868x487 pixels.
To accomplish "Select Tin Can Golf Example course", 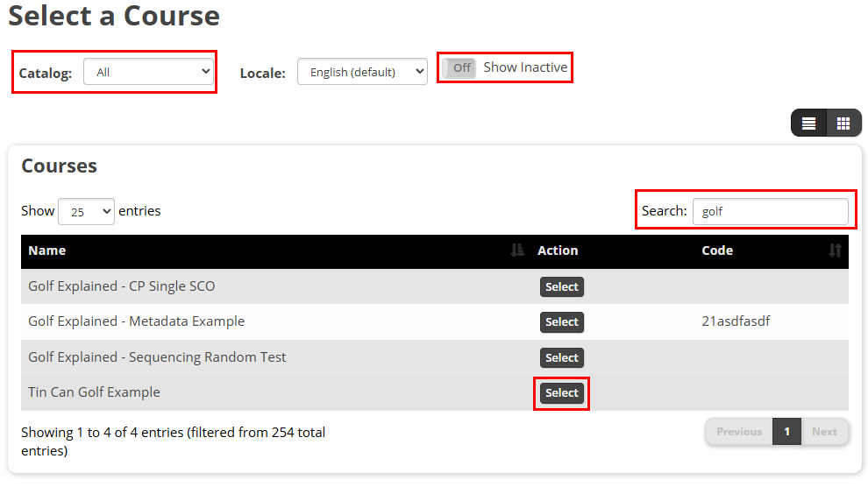I will click(561, 393).
